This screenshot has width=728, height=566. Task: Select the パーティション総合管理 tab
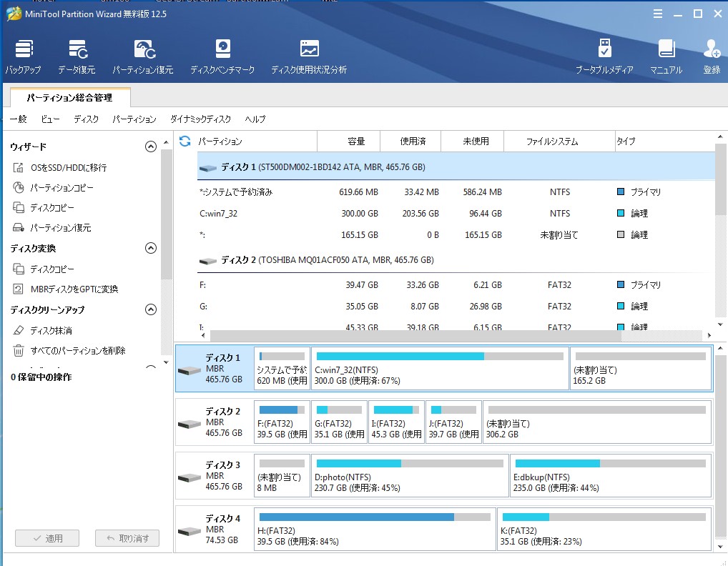69,97
